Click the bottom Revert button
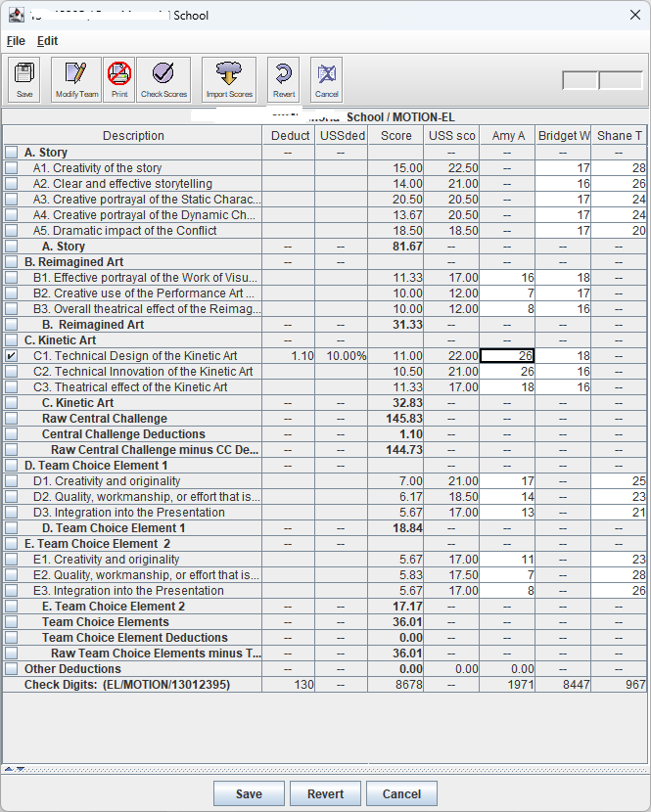651x812 pixels. (325, 793)
